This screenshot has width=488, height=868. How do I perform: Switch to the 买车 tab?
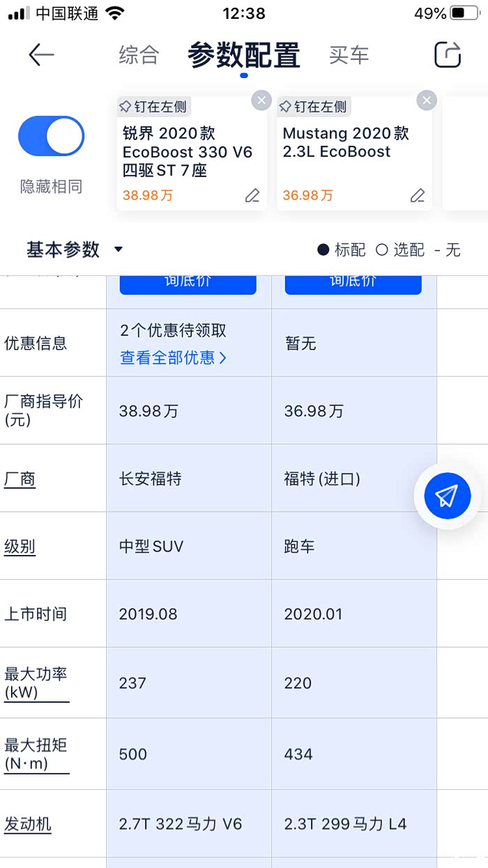click(x=349, y=55)
